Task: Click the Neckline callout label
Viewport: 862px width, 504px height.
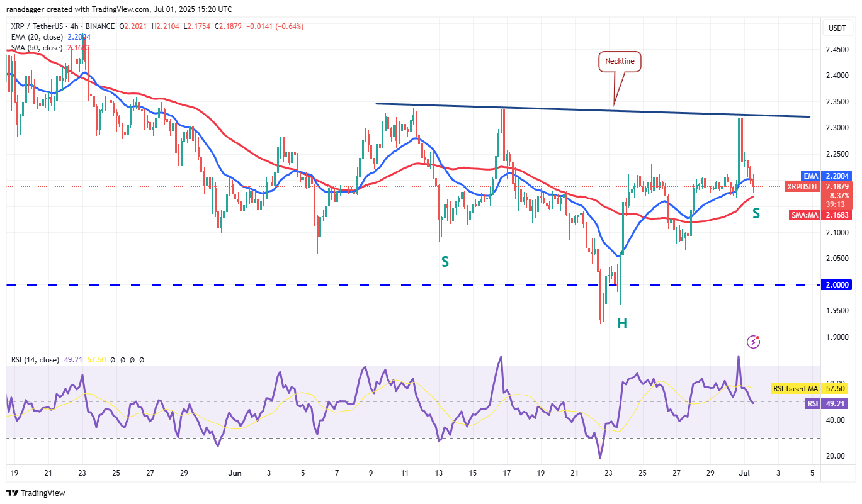Action: [620, 62]
